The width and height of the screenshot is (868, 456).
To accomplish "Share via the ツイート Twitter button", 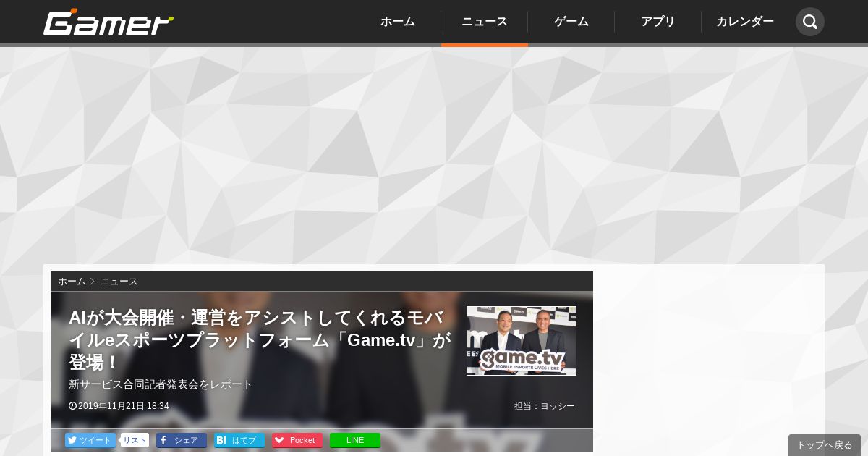I will tap(90, 440).
